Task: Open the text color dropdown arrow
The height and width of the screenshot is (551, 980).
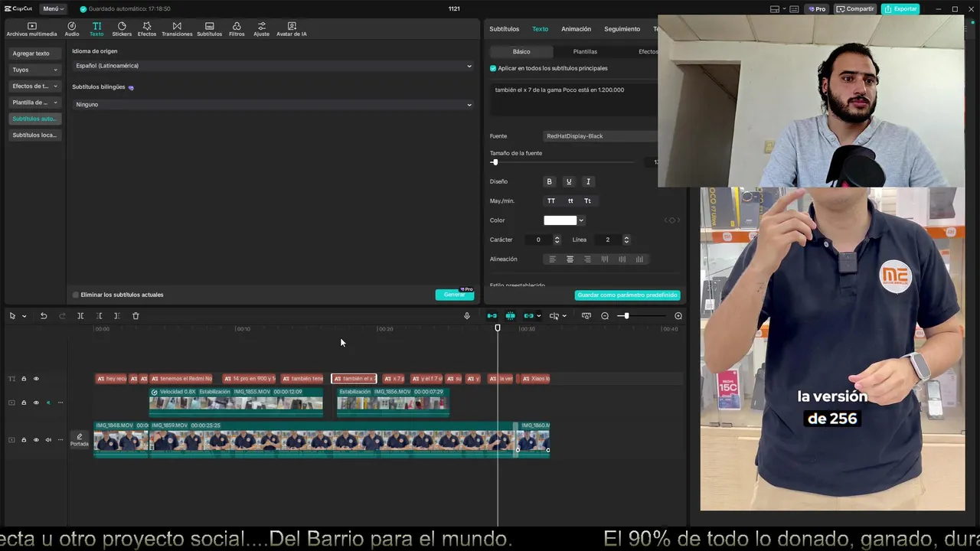Action: pyautogui.click(x=581, y=220)
